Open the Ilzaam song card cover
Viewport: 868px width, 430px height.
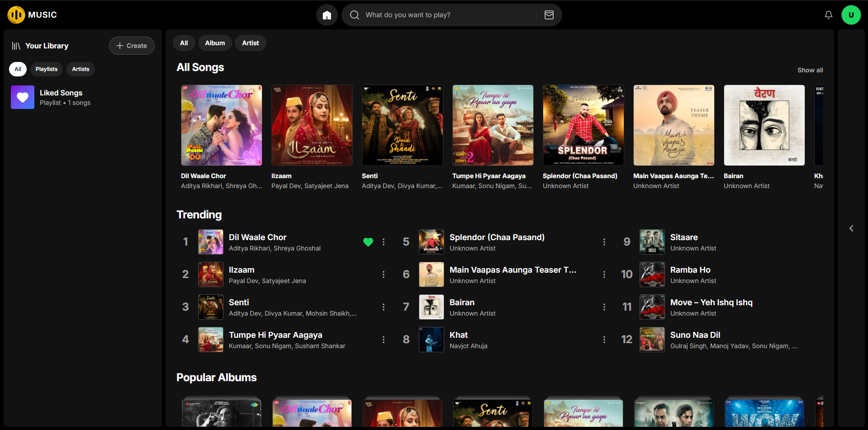pos(312,125)
